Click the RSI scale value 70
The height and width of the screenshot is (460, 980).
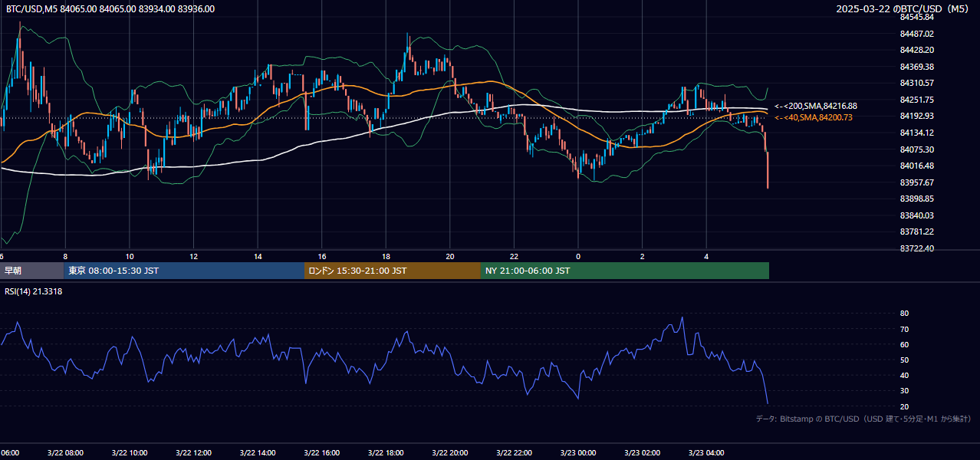(904, 329)
